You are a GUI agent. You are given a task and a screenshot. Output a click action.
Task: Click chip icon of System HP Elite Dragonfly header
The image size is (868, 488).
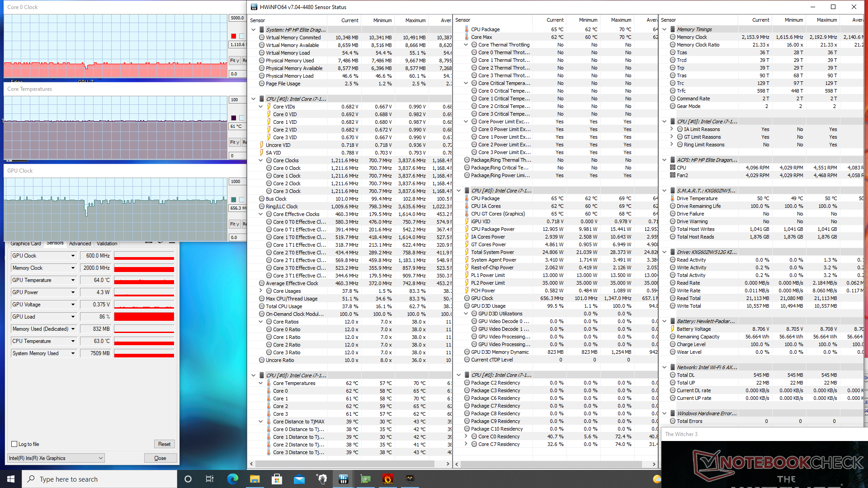pos(261,30)
